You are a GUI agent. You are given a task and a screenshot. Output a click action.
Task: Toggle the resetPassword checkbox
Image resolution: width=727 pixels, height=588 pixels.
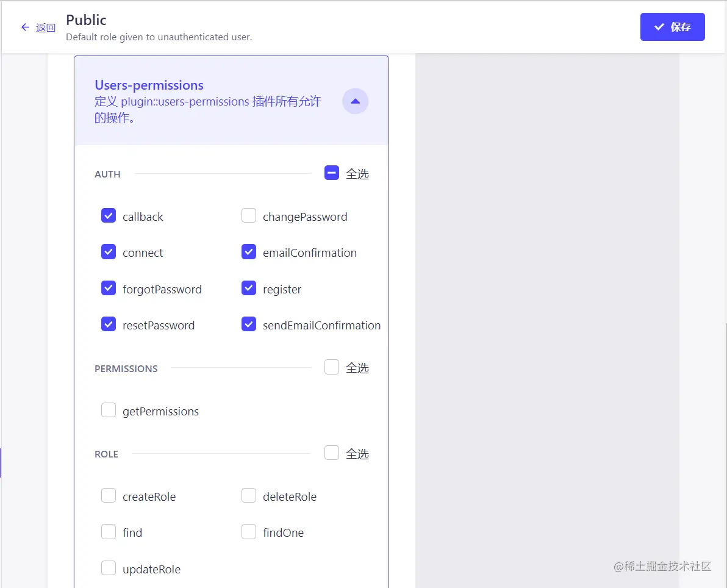(109, 324)
